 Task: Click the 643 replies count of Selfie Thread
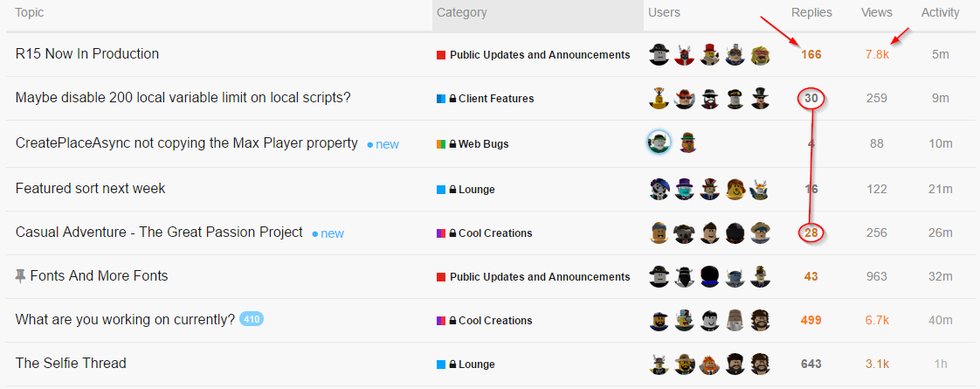(811, 364)
